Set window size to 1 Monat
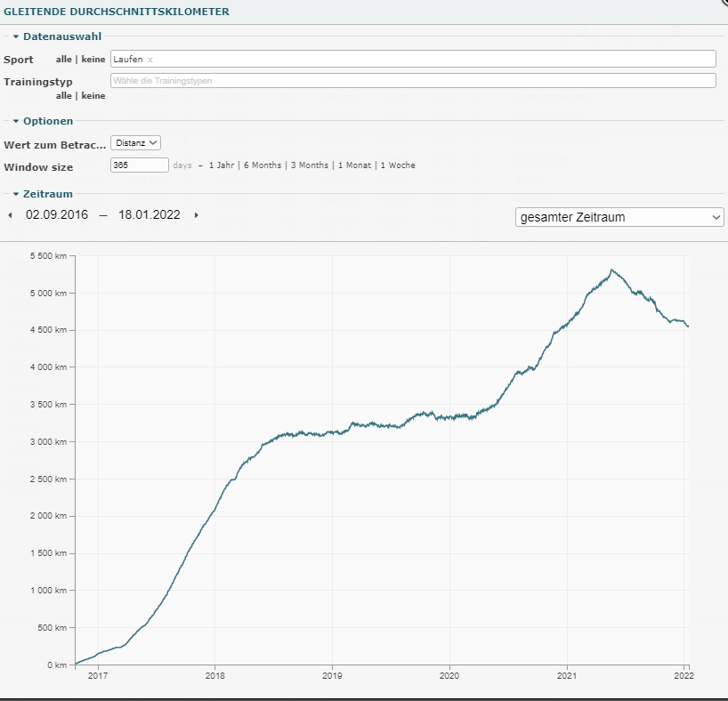 tap(355, 165)
